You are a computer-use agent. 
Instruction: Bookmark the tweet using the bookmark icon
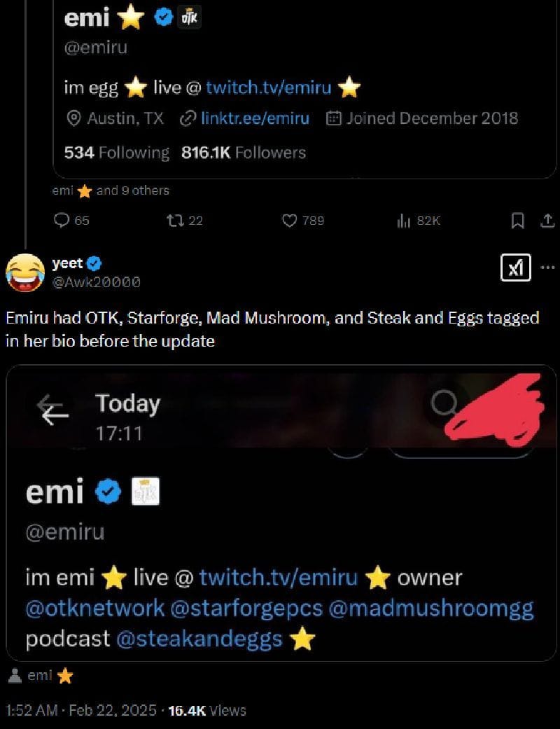coord(519,221)
